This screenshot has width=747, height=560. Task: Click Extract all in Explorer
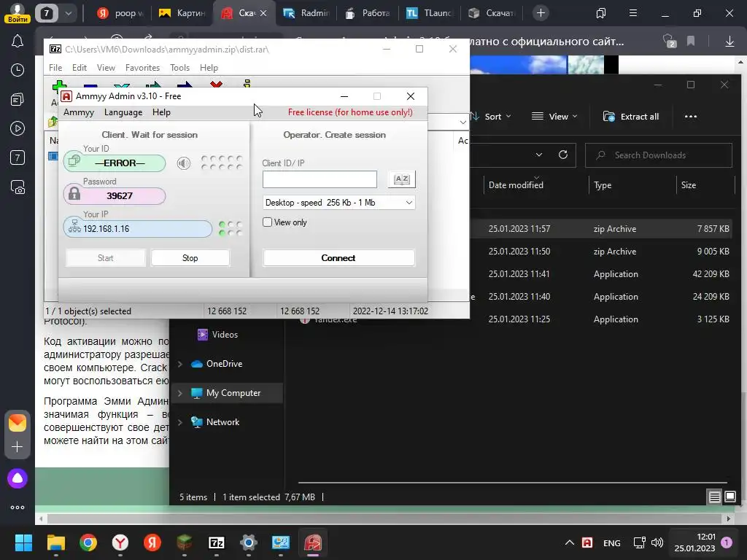tap(631, 117)
